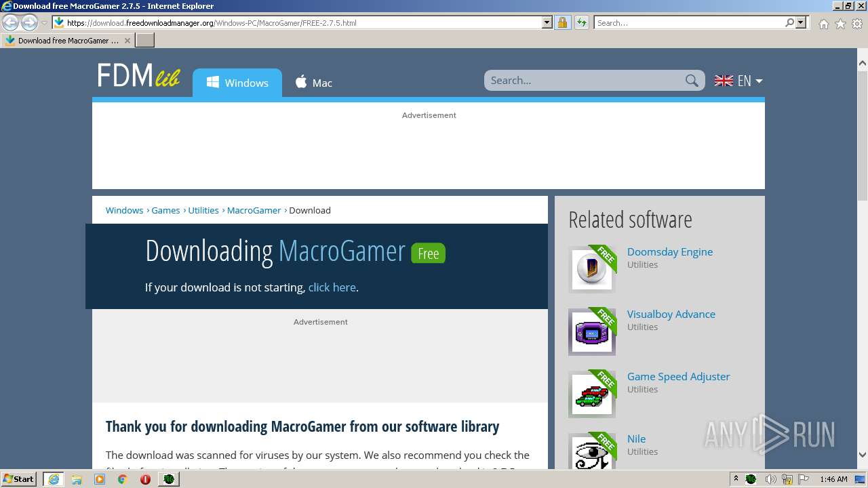The width and height of the screenshot is (868, 488).
Task: Follow the MacroGamer breadcrumb link
Action: click(254, 210)
